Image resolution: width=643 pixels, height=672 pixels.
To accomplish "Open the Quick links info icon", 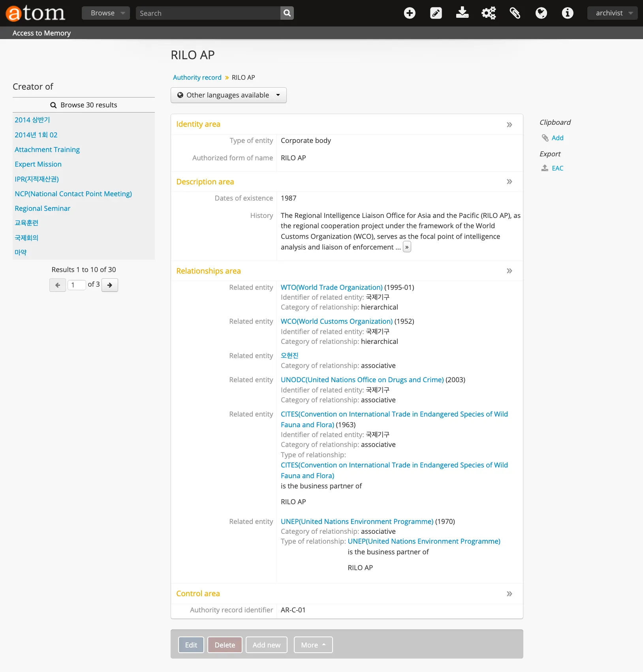I will [568, 13].
